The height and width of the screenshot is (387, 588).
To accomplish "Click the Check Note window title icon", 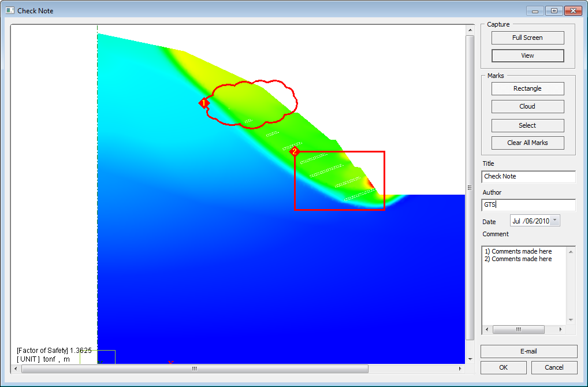I will pos(10,10).
